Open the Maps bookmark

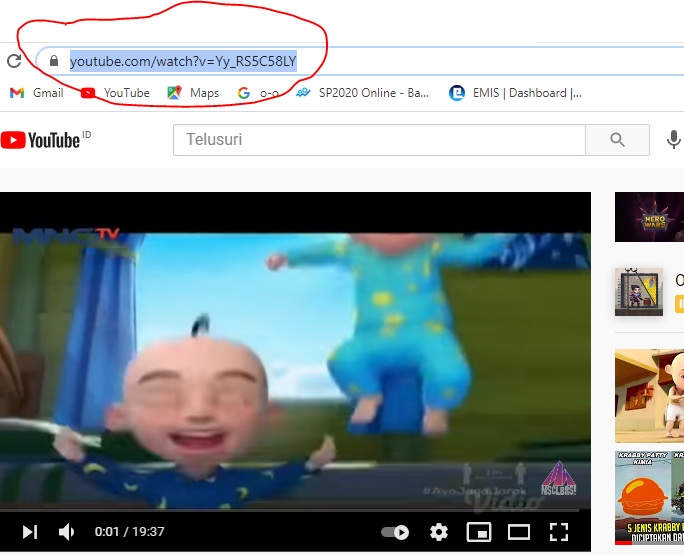coord(193,93)
